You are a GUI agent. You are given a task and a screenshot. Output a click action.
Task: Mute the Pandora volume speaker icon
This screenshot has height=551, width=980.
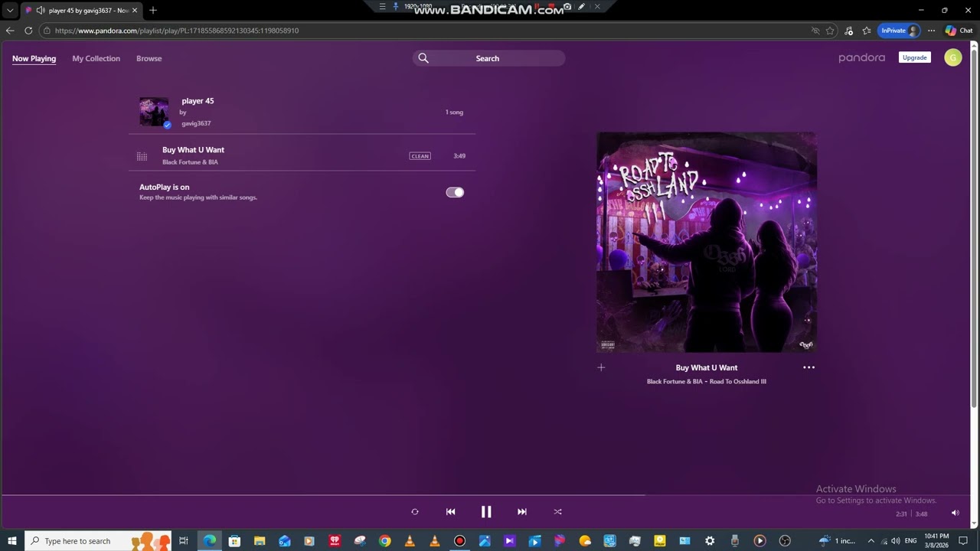[x=955, y=513]
